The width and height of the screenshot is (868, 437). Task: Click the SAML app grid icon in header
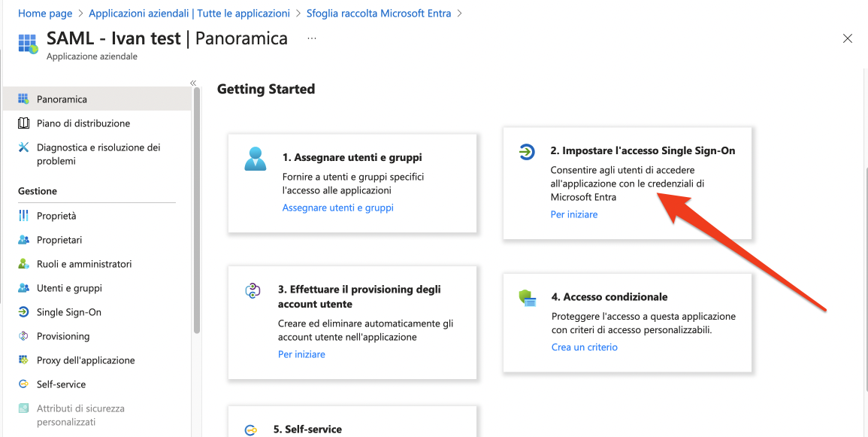28,44
